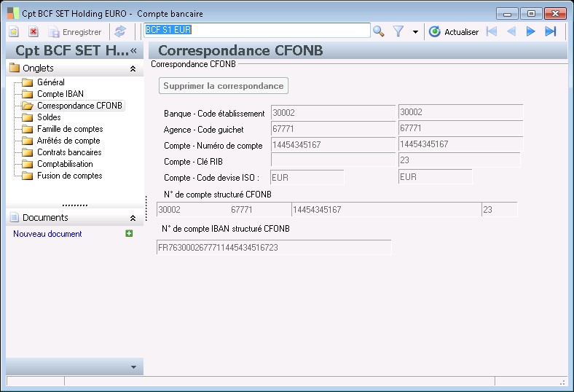Click the new record toolbar icon
Screen dimensions: 574x392
(x=14, y=31)
